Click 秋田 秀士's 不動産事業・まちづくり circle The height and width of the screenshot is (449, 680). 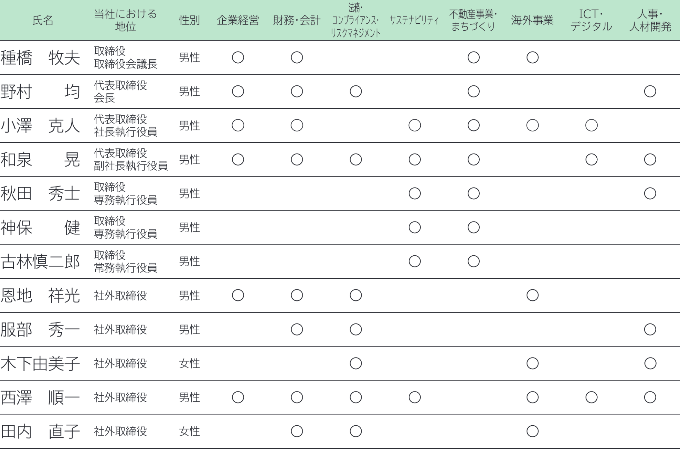pyautogui.click(x=473, y=193)
